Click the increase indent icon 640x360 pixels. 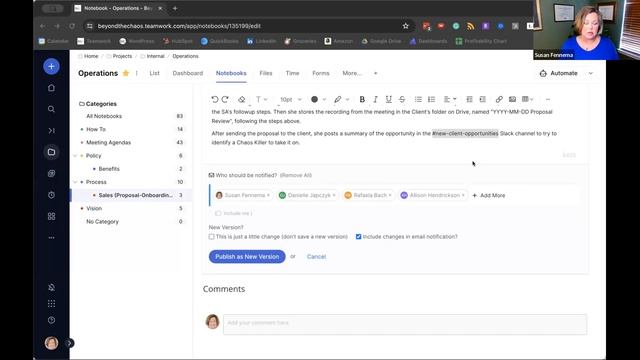coord(483,99)
